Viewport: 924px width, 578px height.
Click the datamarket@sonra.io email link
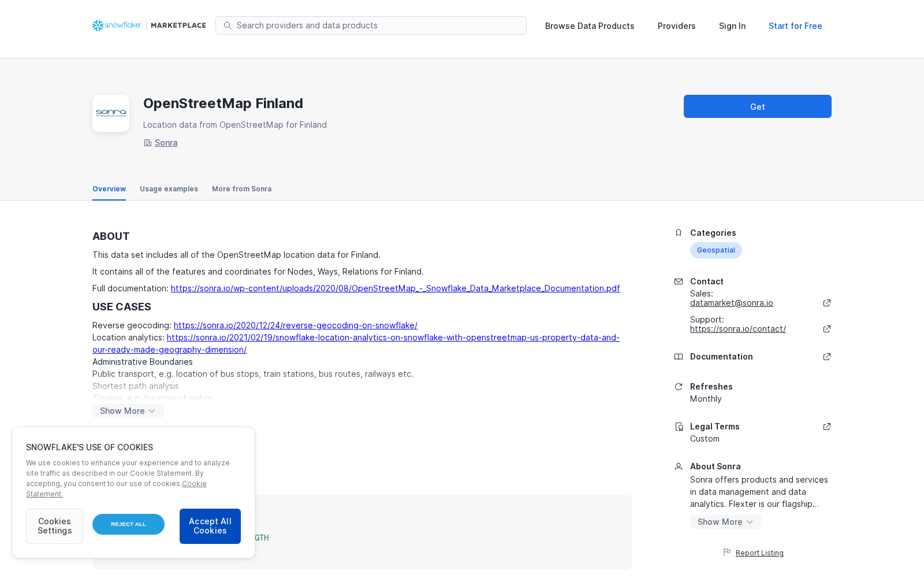pos(732,303)
